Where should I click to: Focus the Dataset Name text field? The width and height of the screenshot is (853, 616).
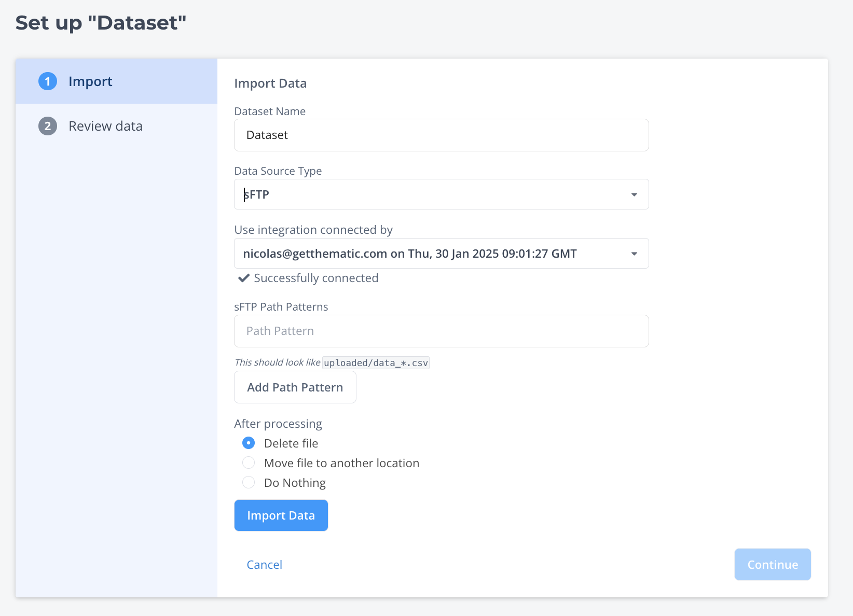[441, 135]
